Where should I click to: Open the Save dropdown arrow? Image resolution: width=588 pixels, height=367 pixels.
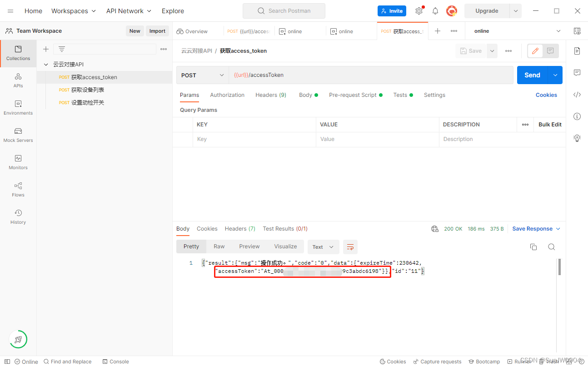492,51
